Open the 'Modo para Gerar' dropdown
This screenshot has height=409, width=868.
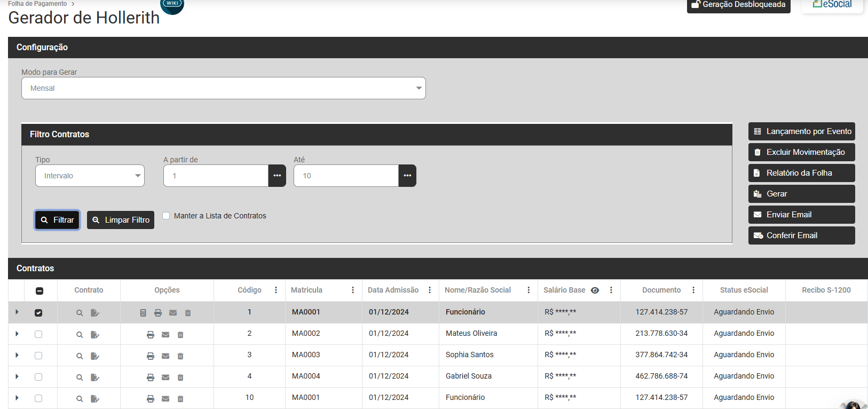pos(223,88)
